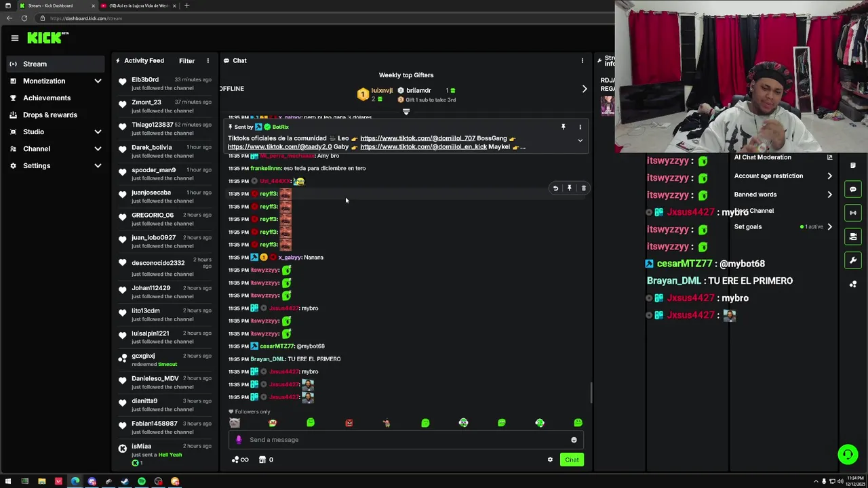
Task: Open the Stream section in sidebar
Action: (x=56, y=64)
